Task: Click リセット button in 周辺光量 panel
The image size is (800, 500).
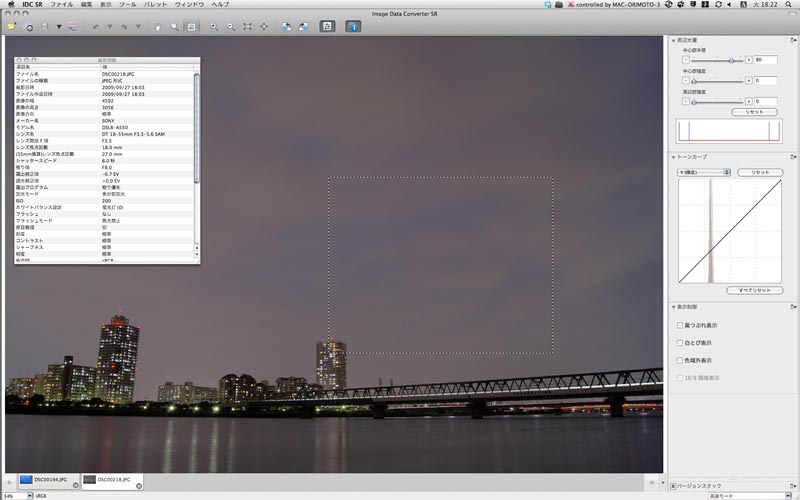Action: [754, 112]
